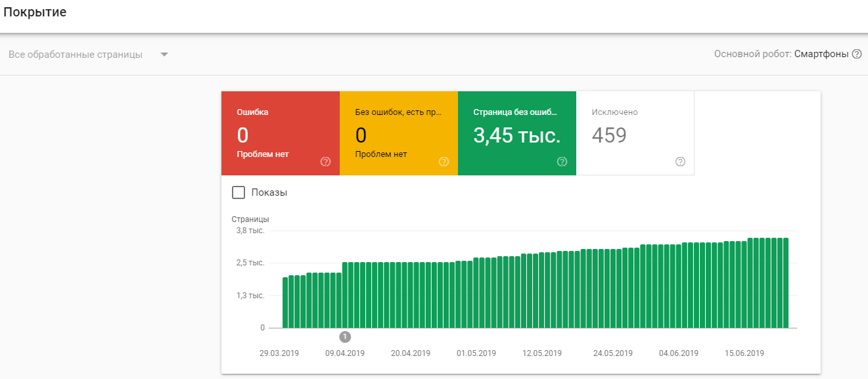The image size is (868, 379).
Task: Click the Покрытие page heading
Action: click(35, 12)
